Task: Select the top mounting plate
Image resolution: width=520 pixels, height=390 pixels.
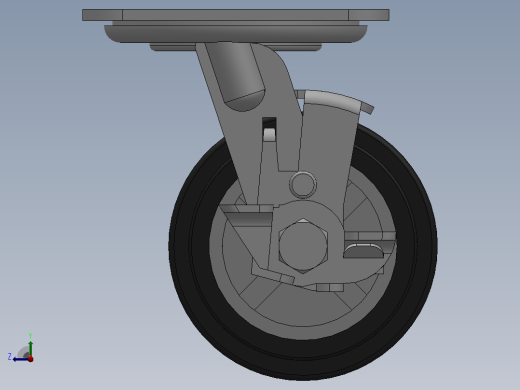Action: (x=236, y=15)
